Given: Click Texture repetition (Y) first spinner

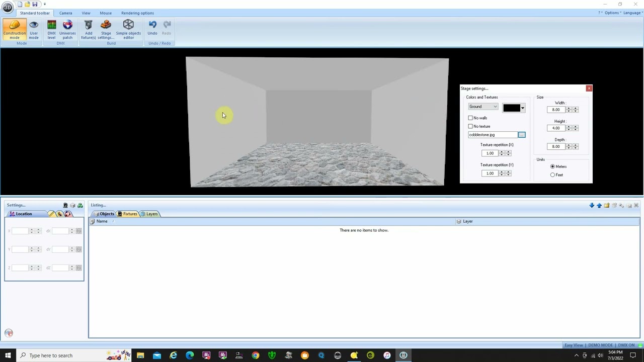Looking at the screenshot, I should (502, 173).
